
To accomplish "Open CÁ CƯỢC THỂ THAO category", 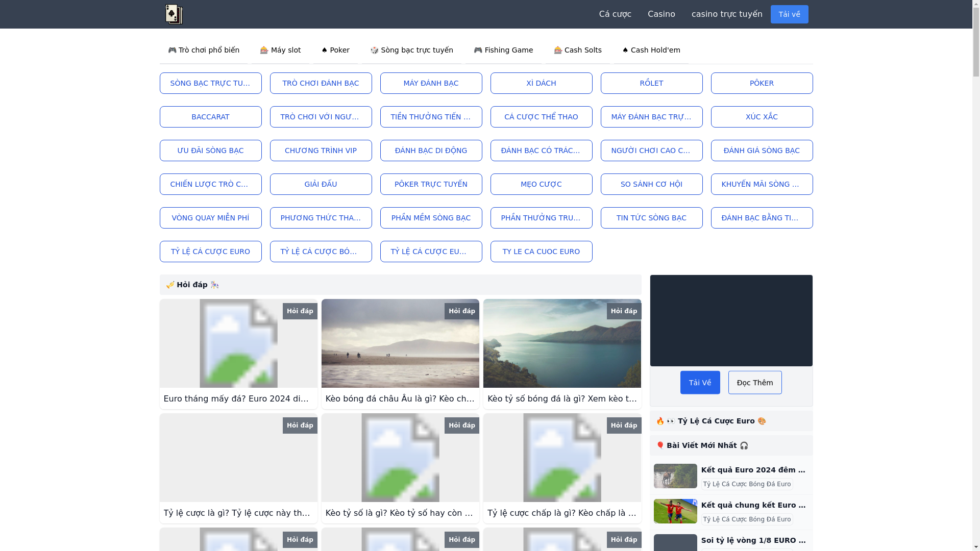I will click(542, 117).
